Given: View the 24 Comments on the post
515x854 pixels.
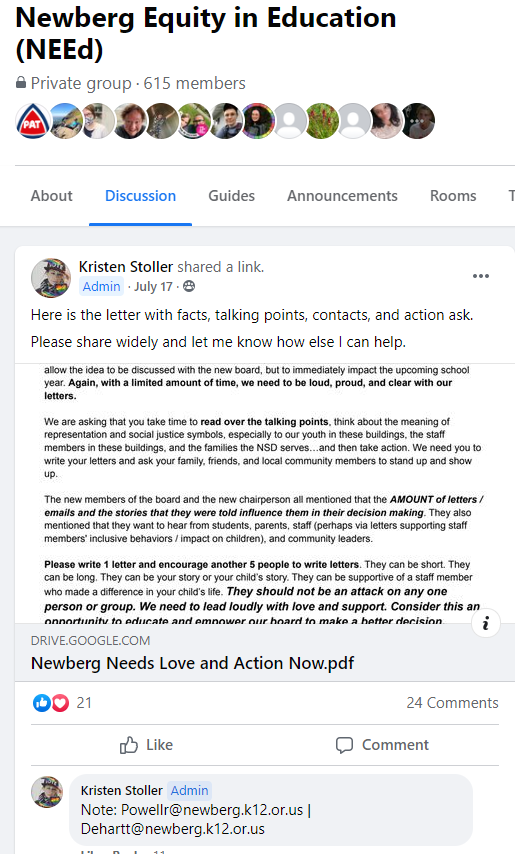Looking at the screenshot, I should click(452, 703).
